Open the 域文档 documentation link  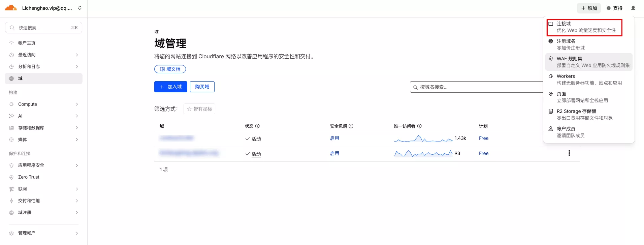click(x=170, y=69)
